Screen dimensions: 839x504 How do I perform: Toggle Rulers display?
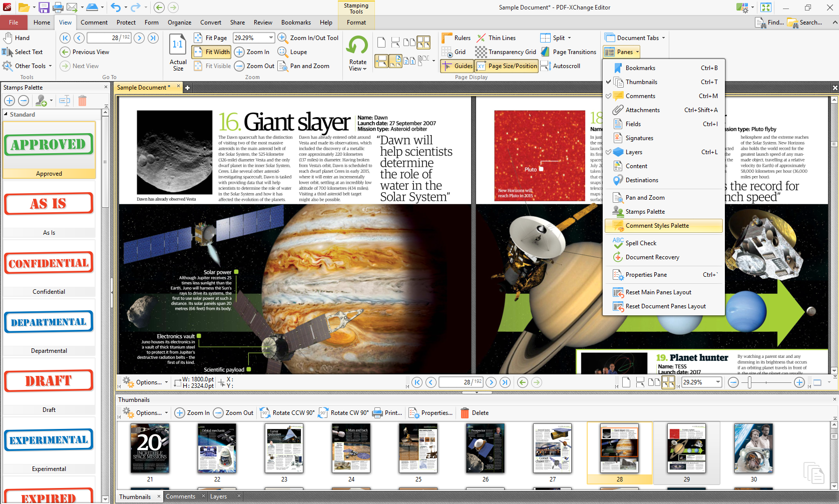point(457,38)
